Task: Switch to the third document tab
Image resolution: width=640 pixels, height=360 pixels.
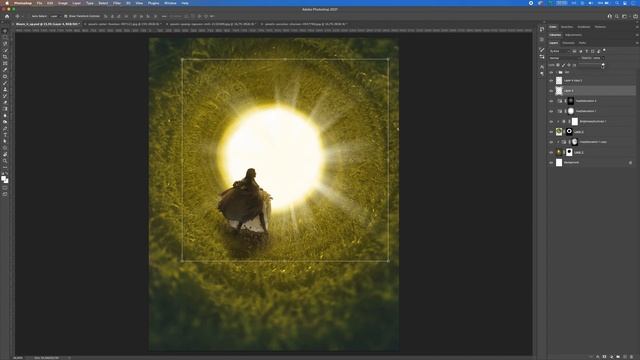Action: (x=212, y=24)
